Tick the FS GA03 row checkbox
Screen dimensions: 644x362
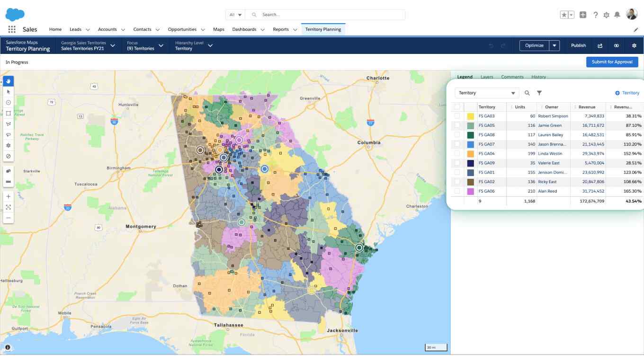click(x=457, y=116)
